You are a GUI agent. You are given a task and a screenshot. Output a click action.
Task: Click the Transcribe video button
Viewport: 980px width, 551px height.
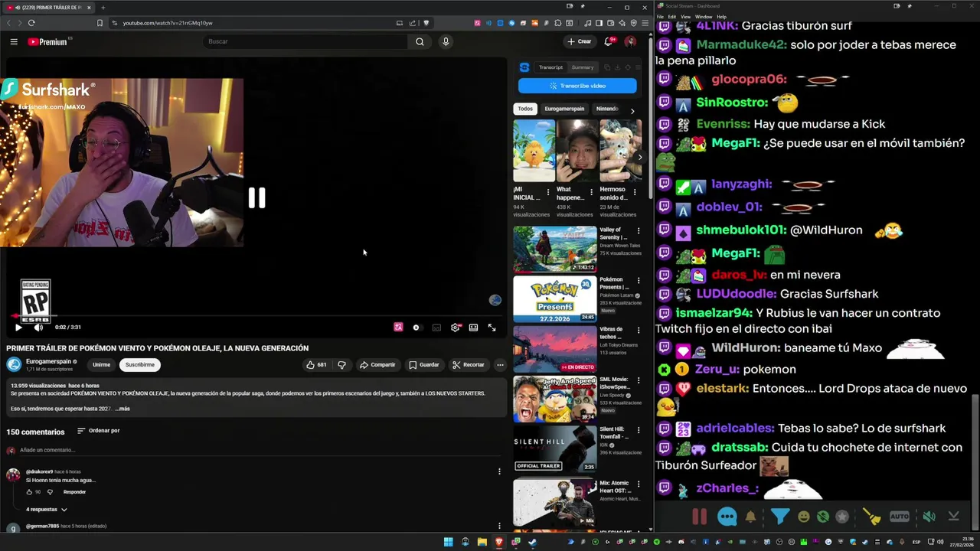tap(577, 86)
